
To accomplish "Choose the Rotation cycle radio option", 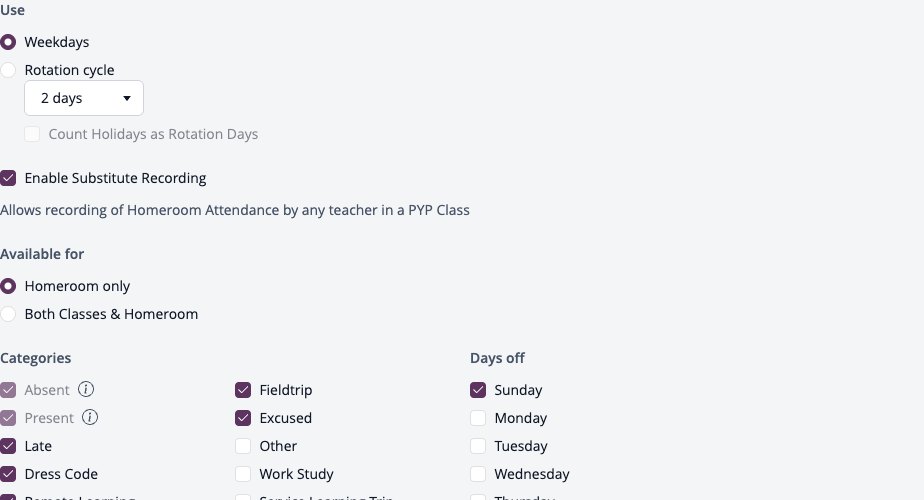I will click(x=8, y=70).
